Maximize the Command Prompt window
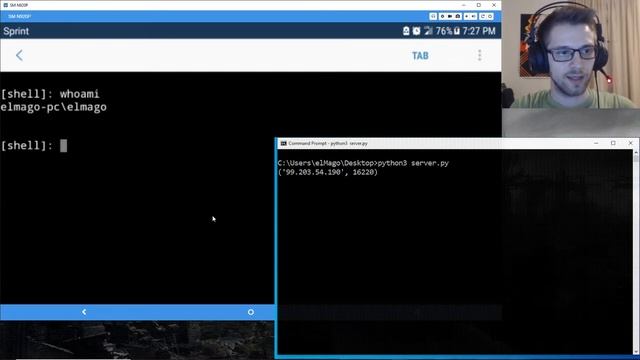640x360 pixels. [x=613, y=143]
